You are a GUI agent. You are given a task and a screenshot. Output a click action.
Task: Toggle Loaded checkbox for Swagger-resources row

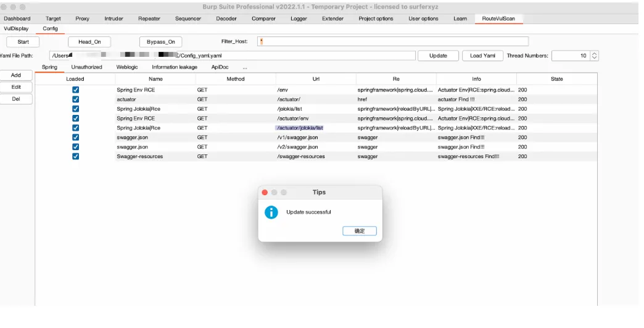[76, 156]
